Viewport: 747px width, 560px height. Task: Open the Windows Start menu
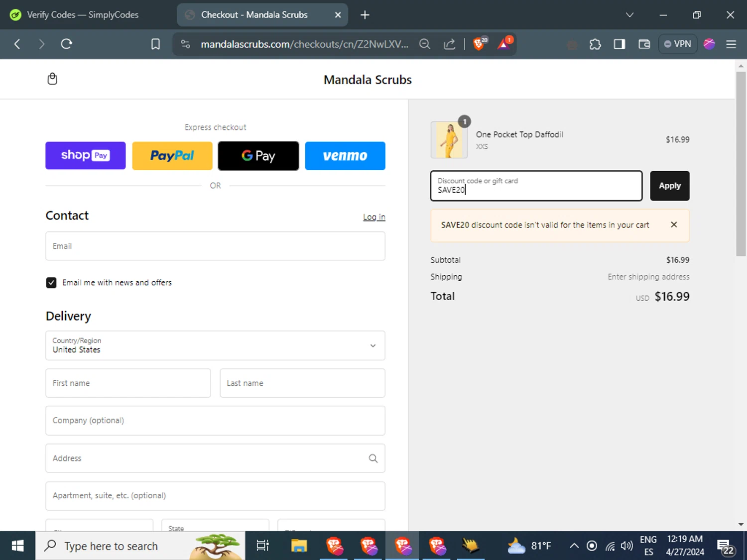17,546
